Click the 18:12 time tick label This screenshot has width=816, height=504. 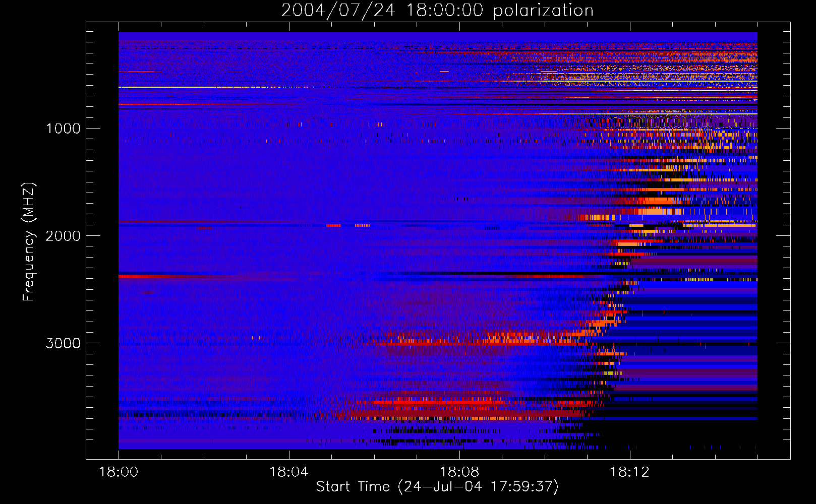tap(630, 472)
